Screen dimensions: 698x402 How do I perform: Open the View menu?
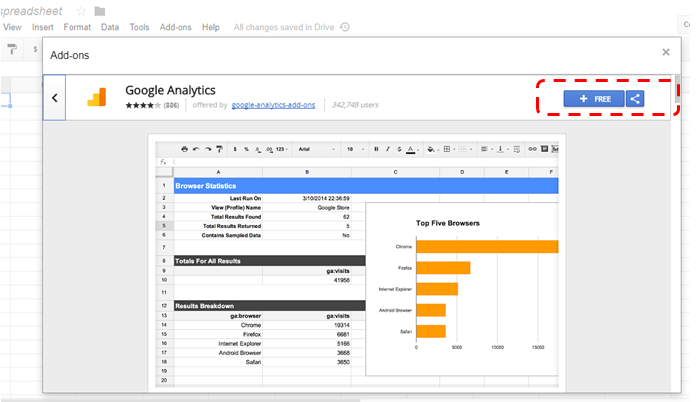(12, 27)
